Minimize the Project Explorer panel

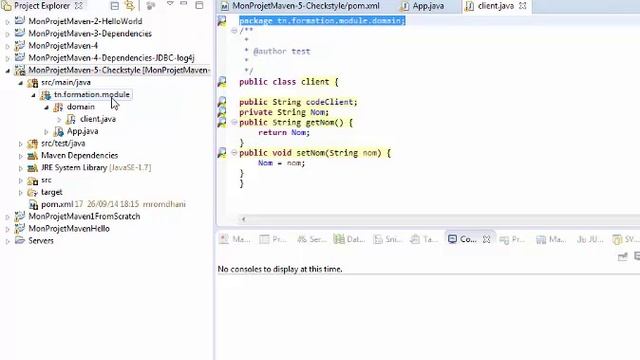[x=184, y=4]
